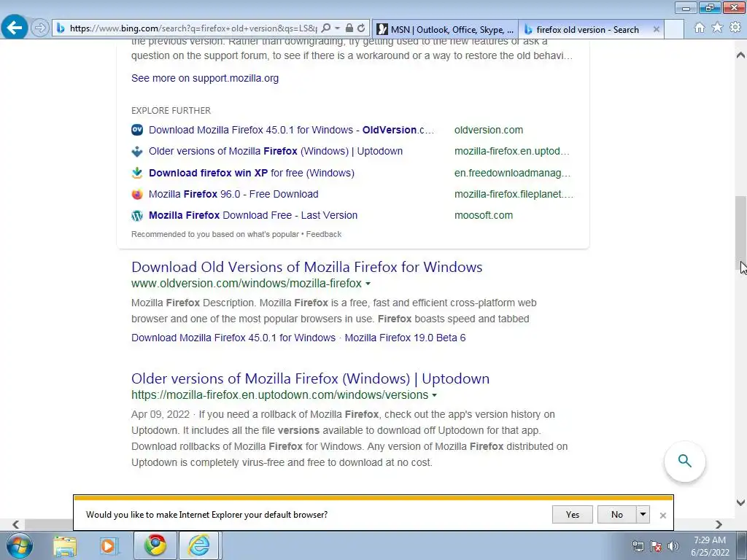Open Mozilla Firefox 96.0 Free Download link
747x560 pixels.
233,194
